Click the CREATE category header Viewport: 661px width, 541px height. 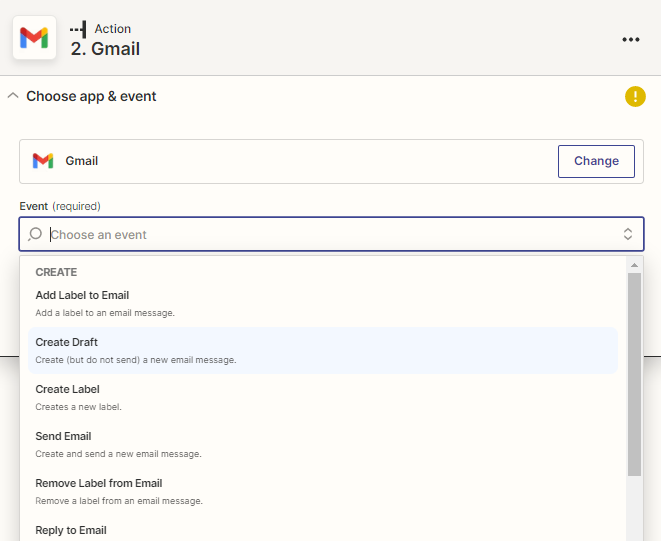tap(56, 272)
